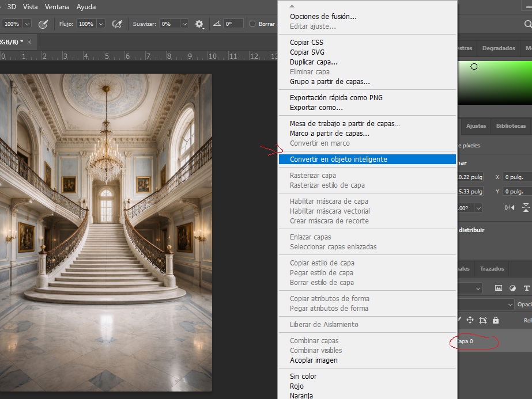Open smoothing options gear icon
This screenshot has width=532, height=399.
coord(199,24)
